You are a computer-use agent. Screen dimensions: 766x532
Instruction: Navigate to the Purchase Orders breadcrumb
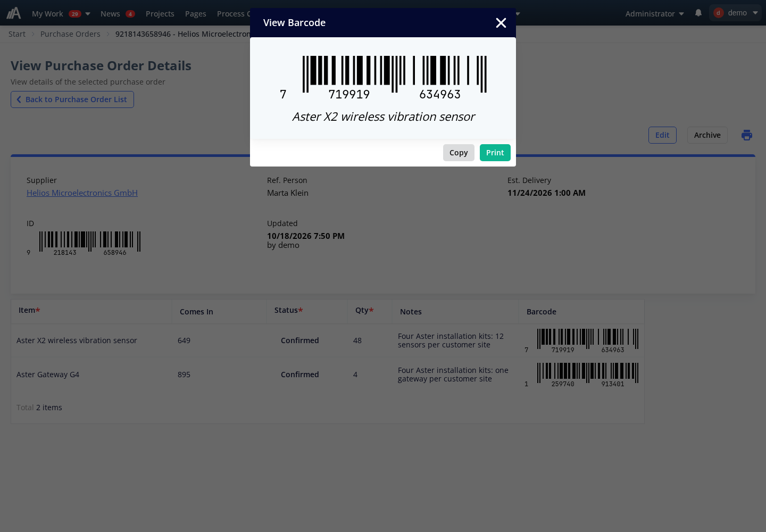pyautogui.click(x=70, y=34)
